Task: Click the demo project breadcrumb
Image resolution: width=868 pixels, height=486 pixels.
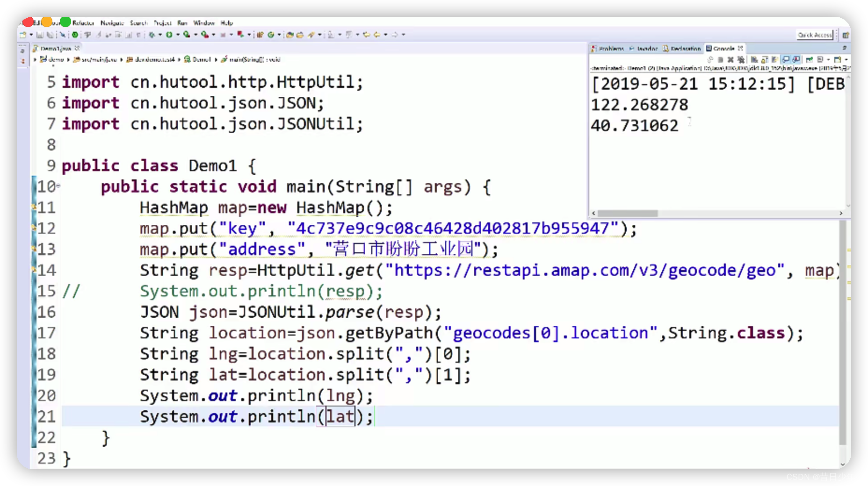Action: tap(52, 59)
